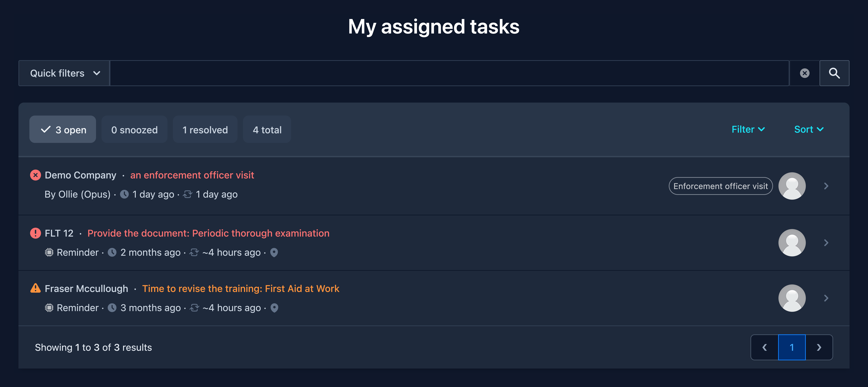
Task: Click the location pin icon in FLT 12 row
Action: pyautogui.click(x=274, y=253)
